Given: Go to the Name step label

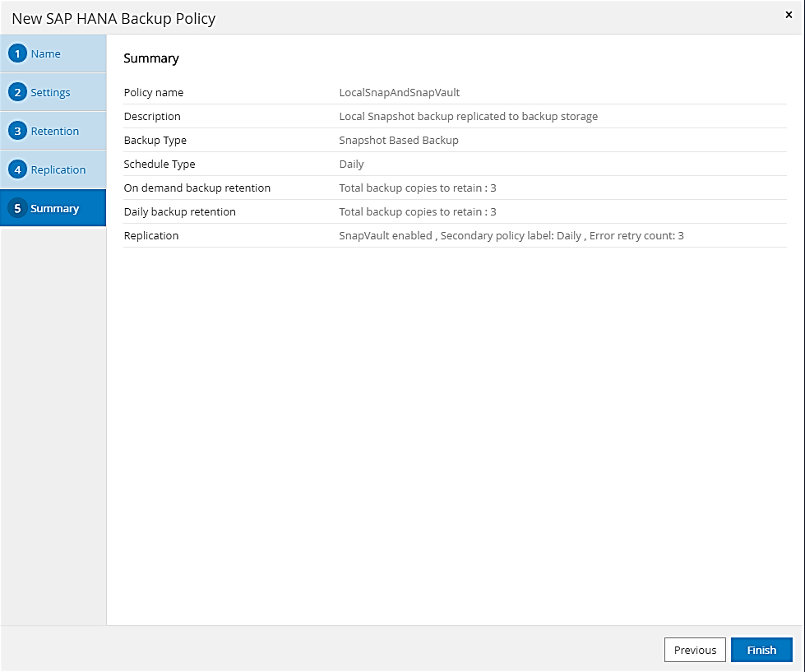Looking at the screenshot, I should pyautogui.click(x=46, y=54).
